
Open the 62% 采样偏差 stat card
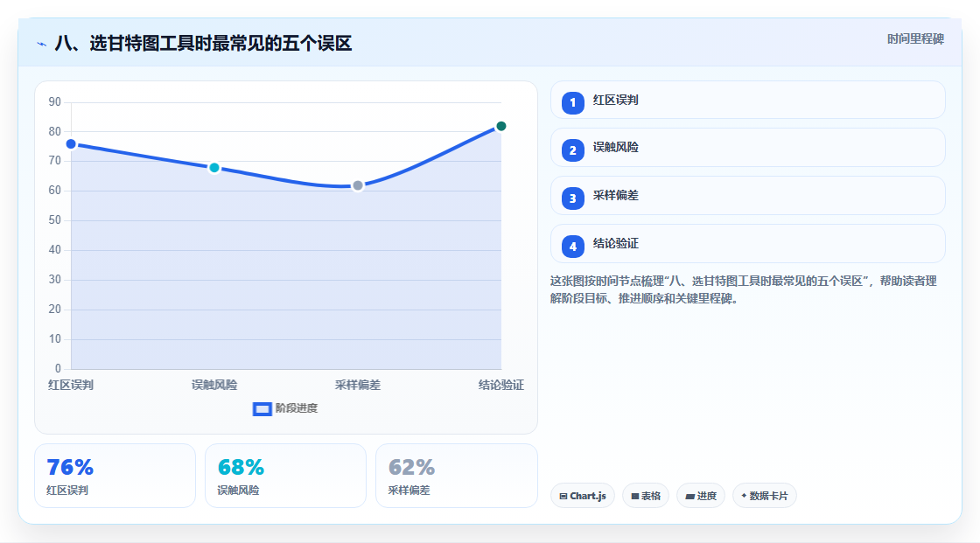coord(456,476)
